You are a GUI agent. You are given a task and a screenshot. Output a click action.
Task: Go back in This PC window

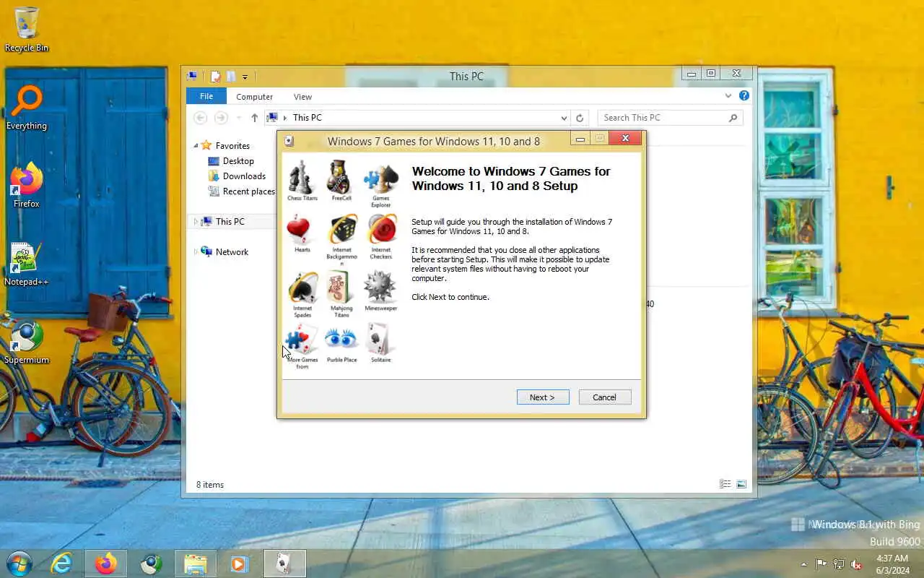point(201,118)
